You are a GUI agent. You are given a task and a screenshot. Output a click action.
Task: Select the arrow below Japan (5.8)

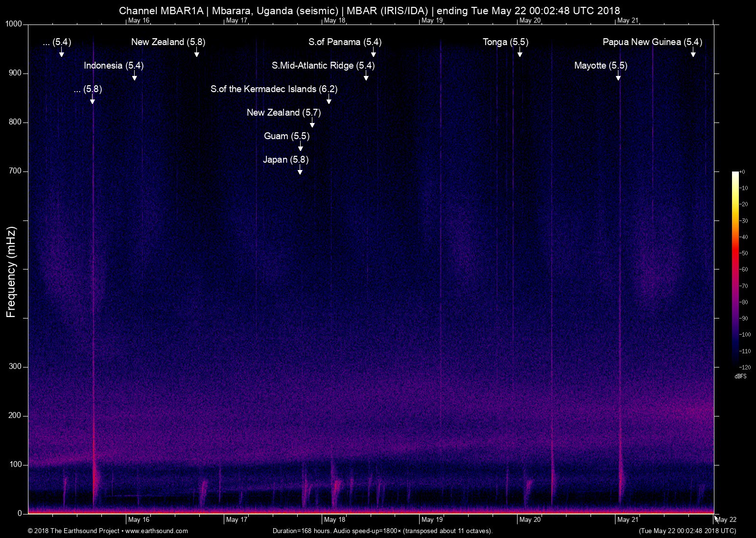click(300, 171)
